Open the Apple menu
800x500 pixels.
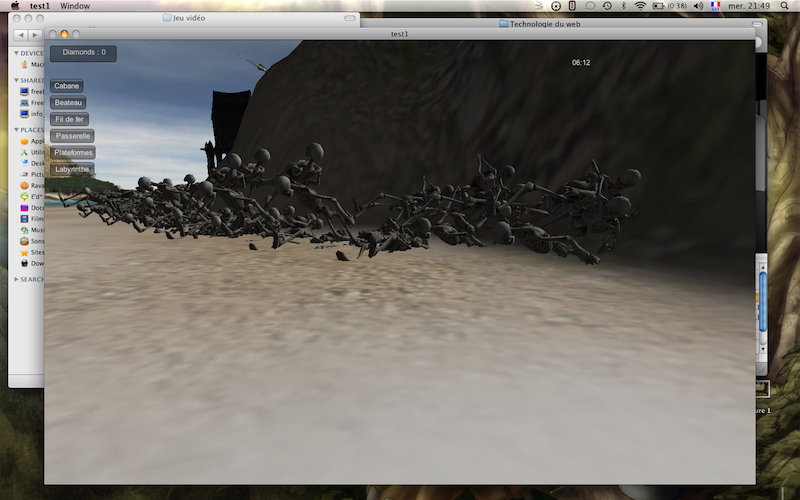(x=14, y=6)
